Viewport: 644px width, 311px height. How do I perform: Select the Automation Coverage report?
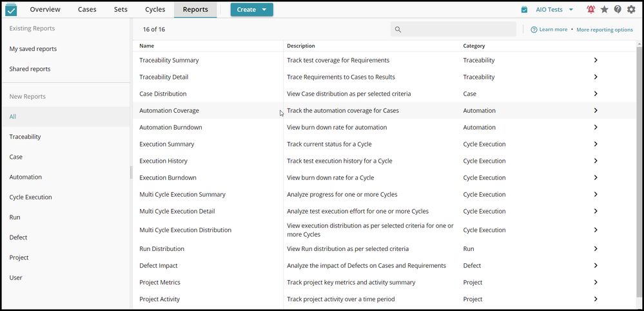169,110
